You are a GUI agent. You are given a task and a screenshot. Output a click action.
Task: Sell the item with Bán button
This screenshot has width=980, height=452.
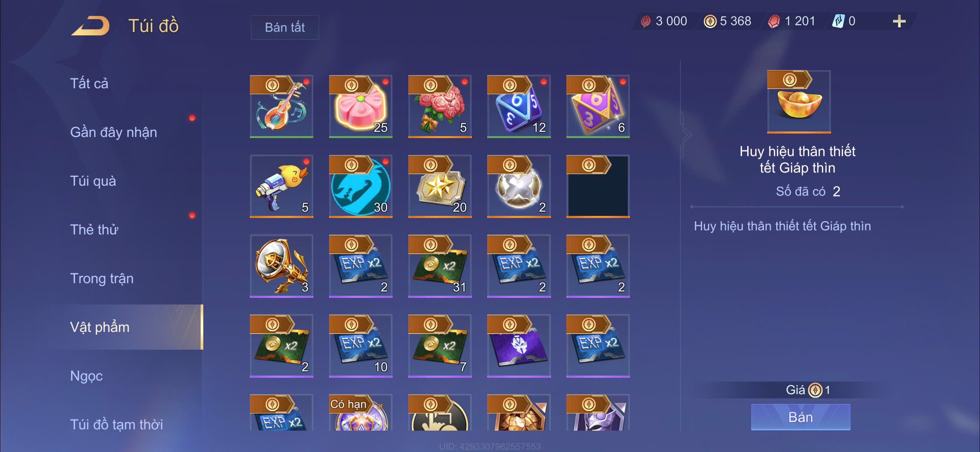coord(801,417)
